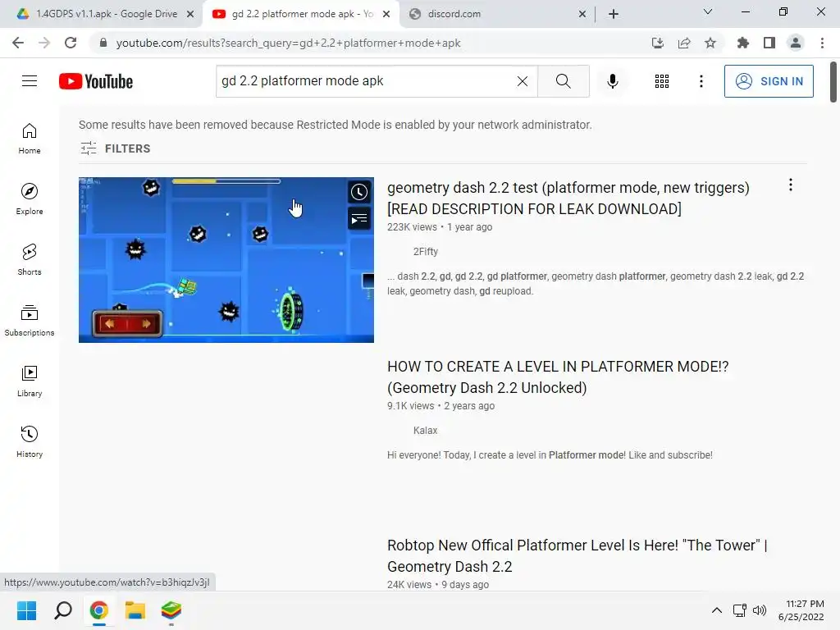Clear the search query with the X
The width and height of the screenshot is (840, 630).
pos(523,81)
